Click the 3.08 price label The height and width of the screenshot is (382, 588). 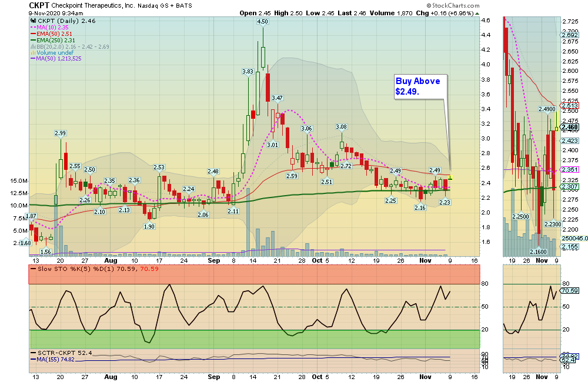[x=341, y=127]
